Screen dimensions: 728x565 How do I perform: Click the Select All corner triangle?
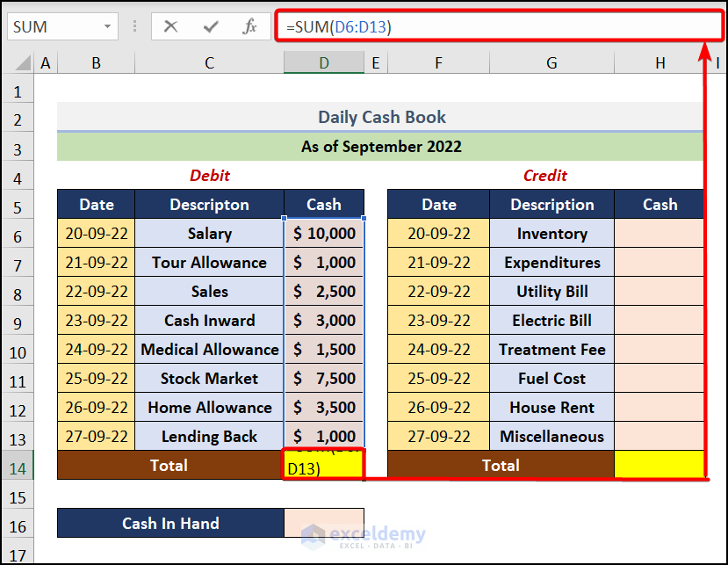(23, 62)
